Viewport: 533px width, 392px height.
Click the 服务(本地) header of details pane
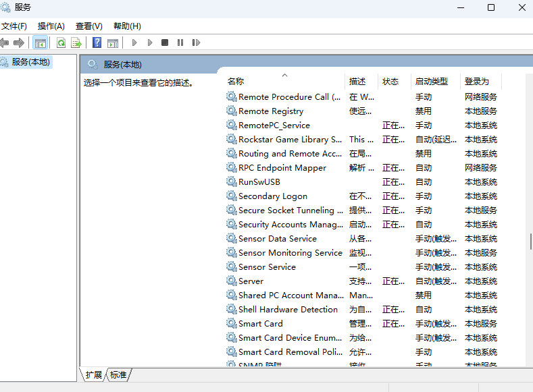(123, 65)
